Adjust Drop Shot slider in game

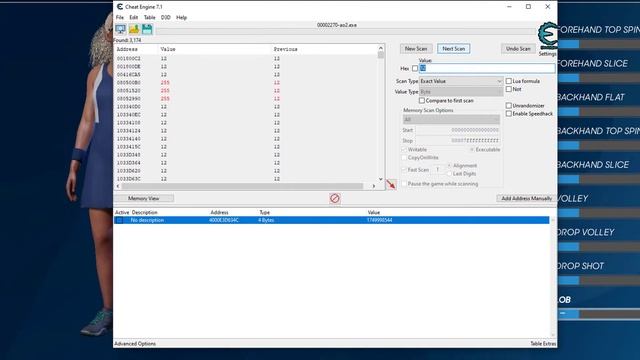(599, 280)
